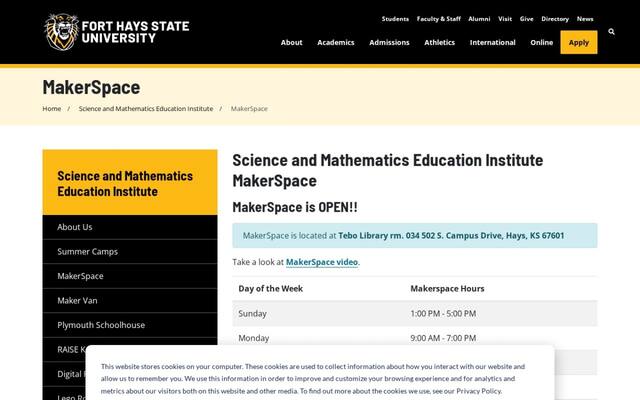This screenshot has width=640, height=400.
Task: Click the Science and Mathematics Education Institute sidebar header
Action: point(130,183)
